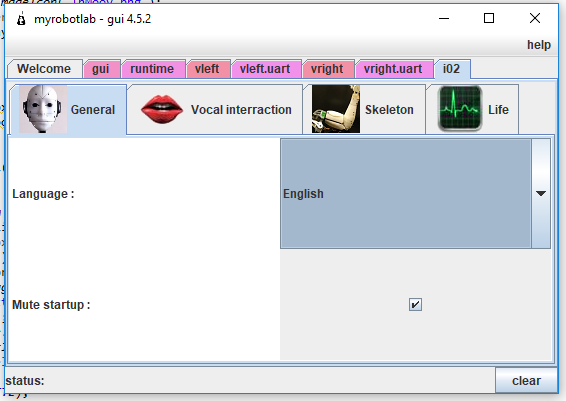This screenshot has height=401, width=566.
Task: Switch to the vright.uart tab
Action: click(393, 69)
